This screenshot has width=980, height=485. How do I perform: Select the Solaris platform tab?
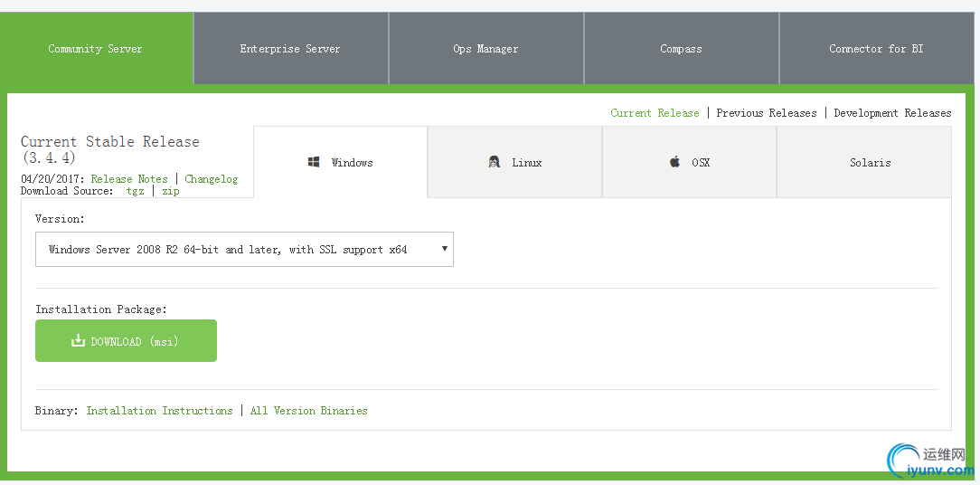pos(864,162)
